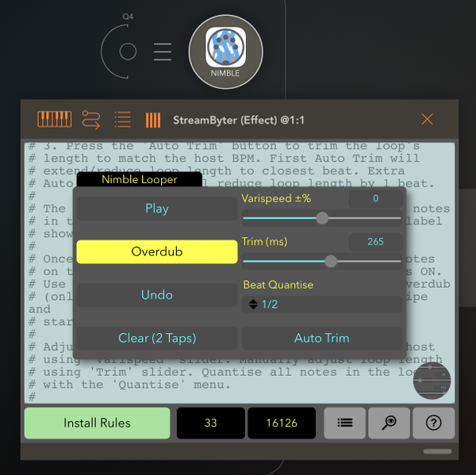Click the Play button
Viewport: 476px width, 475px height.
[x=157, y=209]
